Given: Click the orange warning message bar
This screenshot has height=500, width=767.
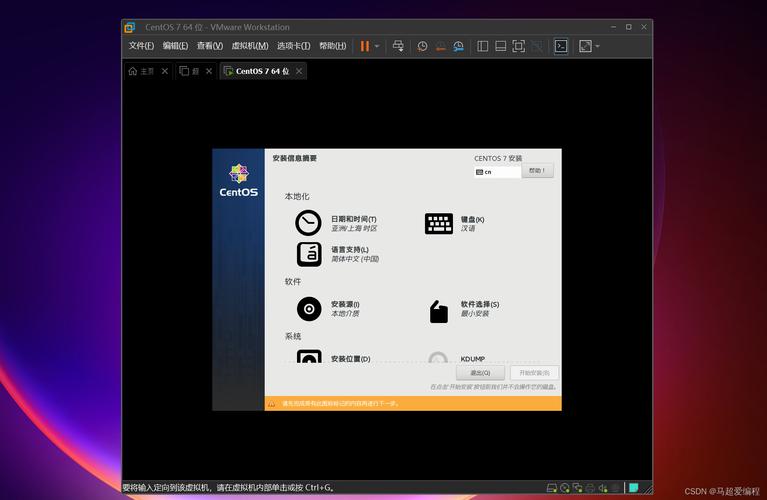Looking at the screenshot, I should click(413, 404).
